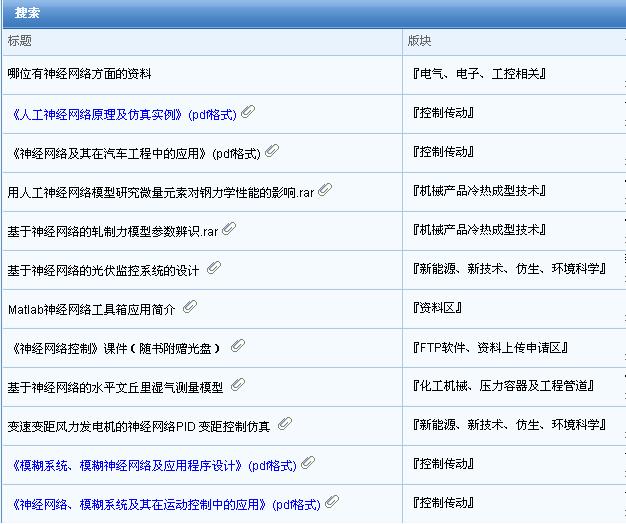Image resolution: width=626 pixels, height=524 pixels.
Task: Open 『控制传动』 board in 运动控制 row
Action: click(x=443, y=503)
